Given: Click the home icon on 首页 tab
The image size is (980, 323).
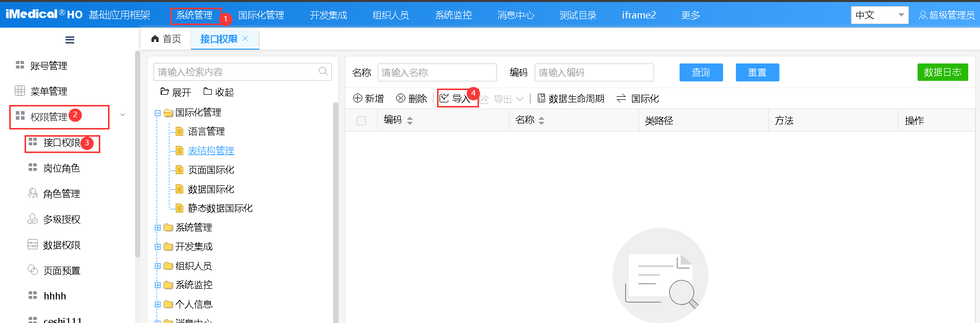Looking at the screenshot, I should coord(155,39).
